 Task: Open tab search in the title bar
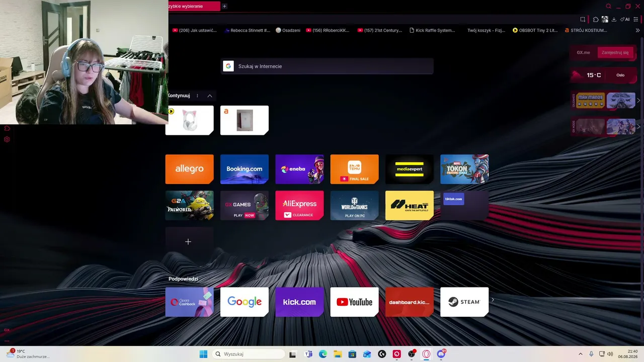click(x=608, y=6)
